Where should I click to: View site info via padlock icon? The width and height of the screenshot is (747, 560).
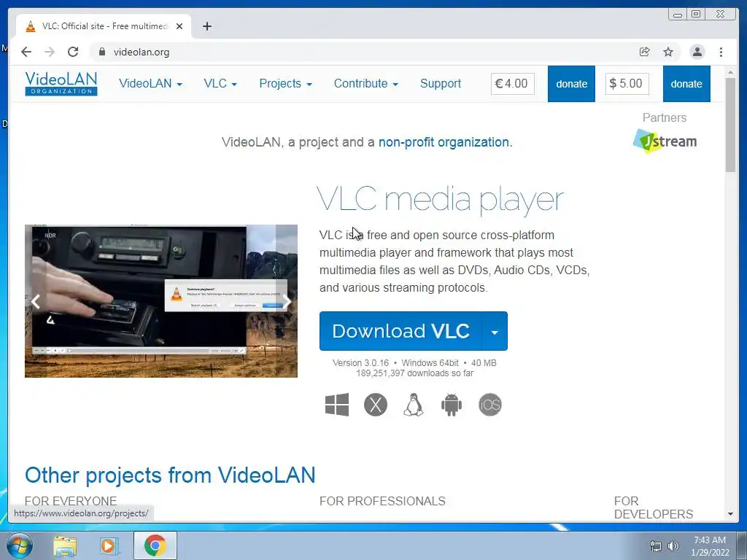pos(101,52)
